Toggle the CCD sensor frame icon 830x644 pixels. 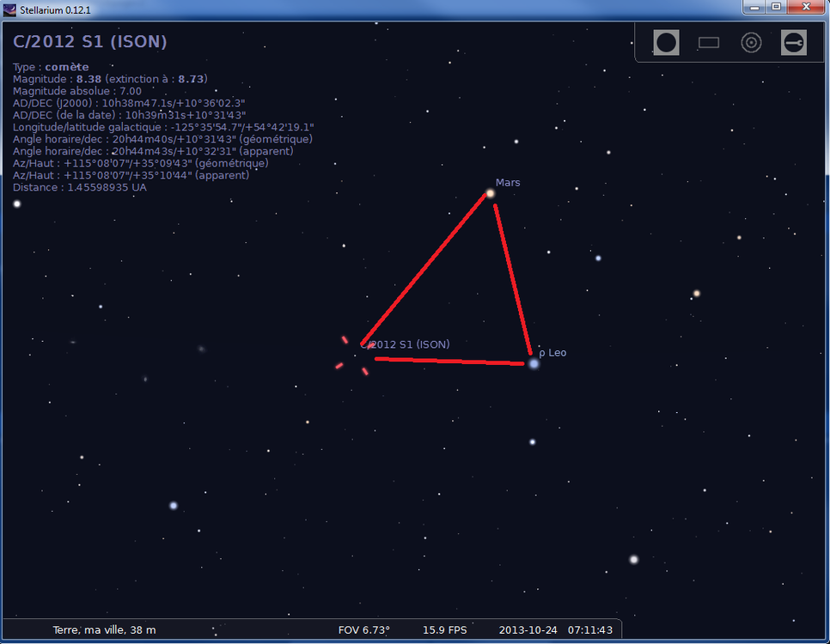pos(708,41)
